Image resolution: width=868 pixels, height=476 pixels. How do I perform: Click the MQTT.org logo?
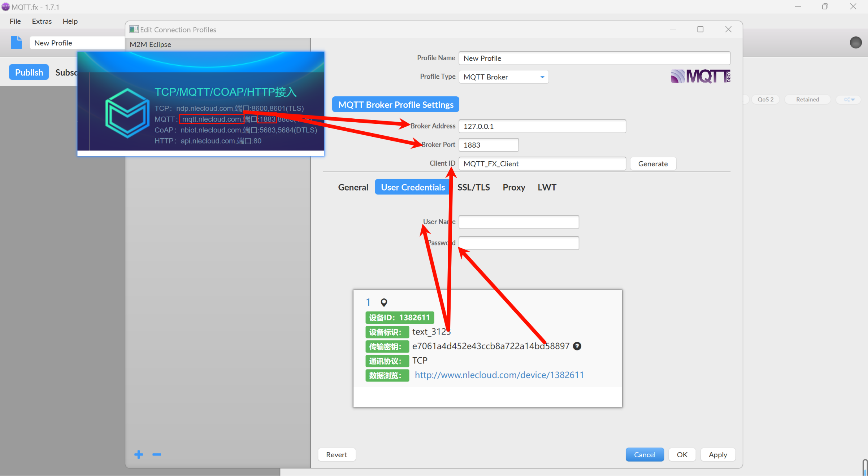700,76
